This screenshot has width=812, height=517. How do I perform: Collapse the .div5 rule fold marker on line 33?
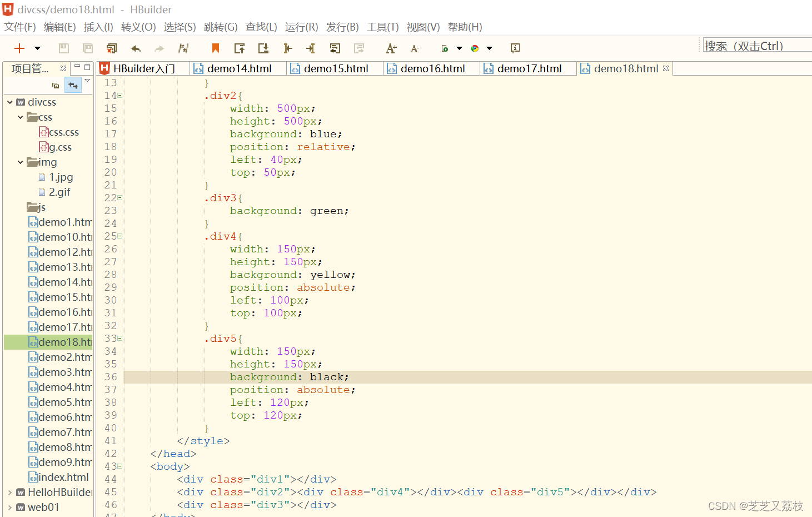pos(119,339)
